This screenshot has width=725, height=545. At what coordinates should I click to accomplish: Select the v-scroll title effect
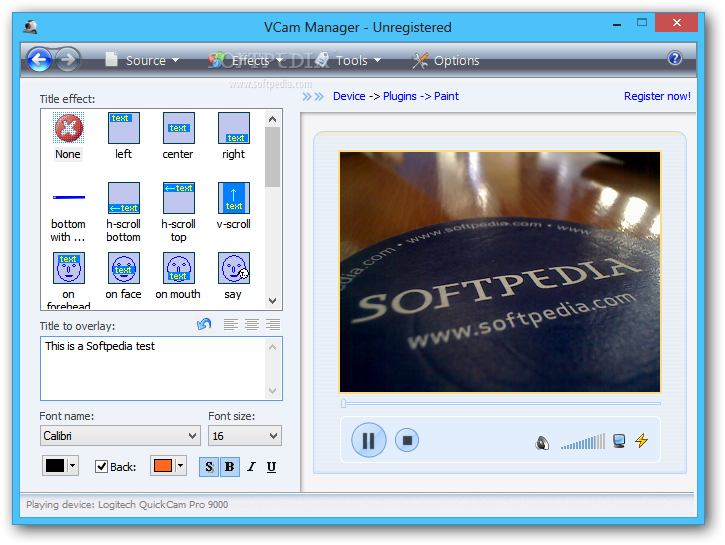pyautogui.click(x=233, y=206)
